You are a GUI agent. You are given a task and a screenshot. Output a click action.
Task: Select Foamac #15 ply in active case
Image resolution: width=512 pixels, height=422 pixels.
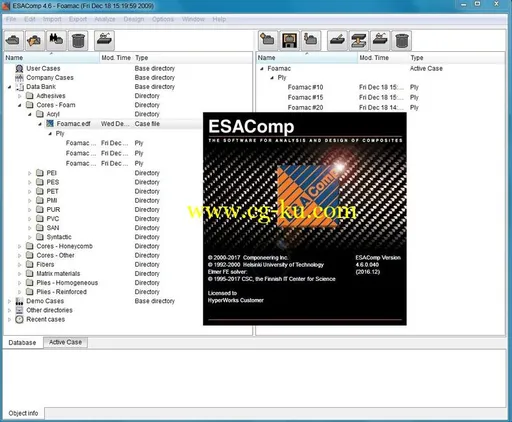pos(305,98)
